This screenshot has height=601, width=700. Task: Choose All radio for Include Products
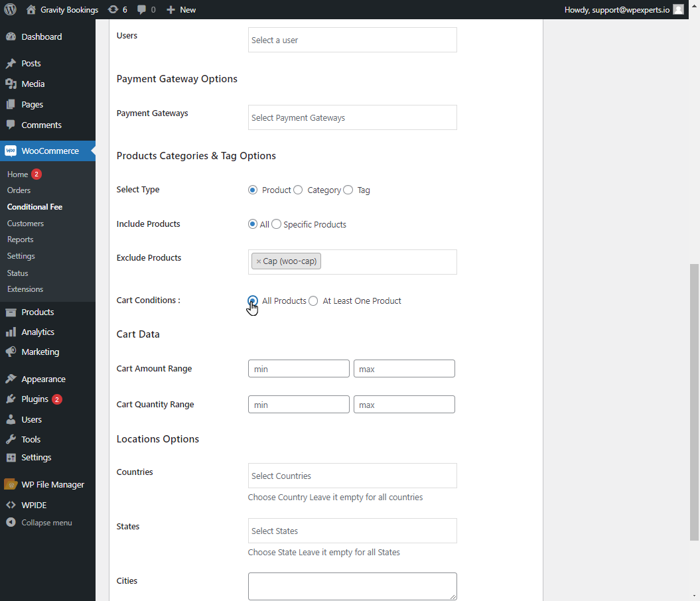[253, 224]
